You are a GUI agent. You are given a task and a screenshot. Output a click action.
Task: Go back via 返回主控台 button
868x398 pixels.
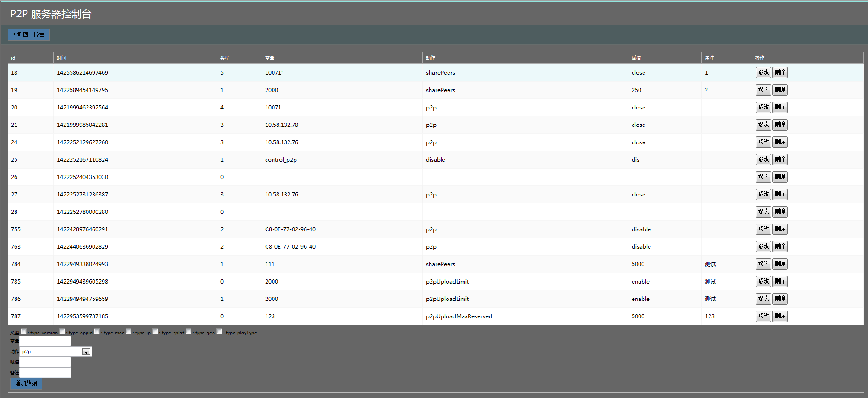point(29,35)
